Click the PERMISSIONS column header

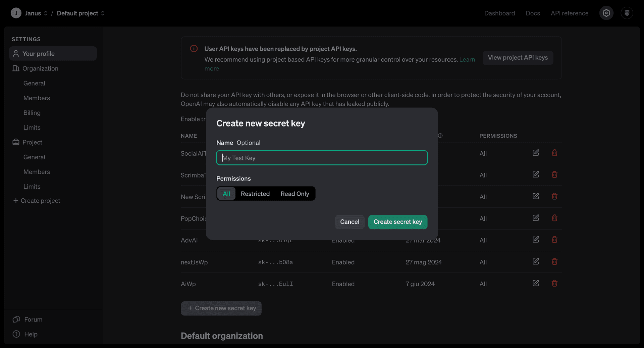pos(498,136)
